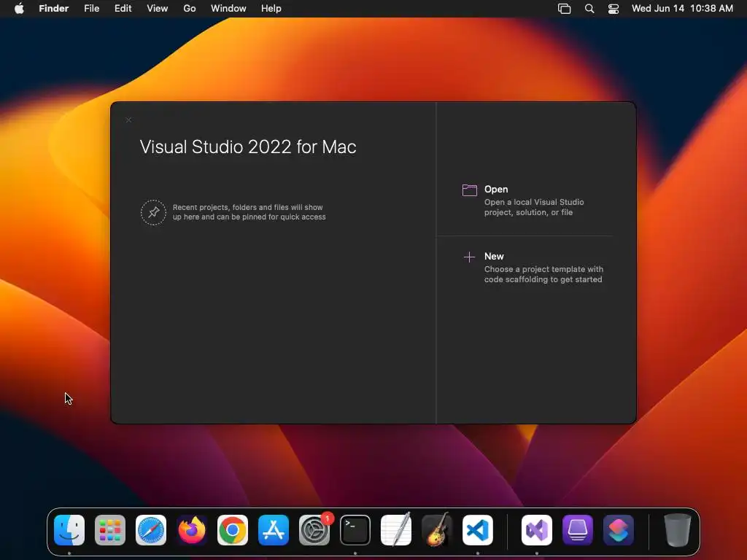Click the pin icon in recent projects area
Image resolution: width=747 pixels, height=560 pixels.
[x=153, y=212]
